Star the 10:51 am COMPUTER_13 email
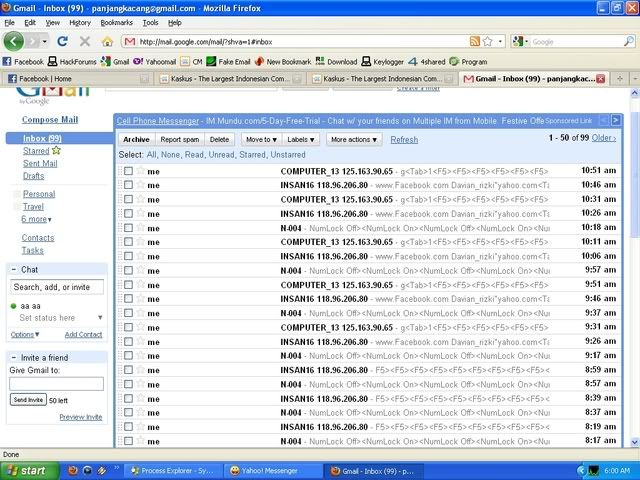Viewport: 640px width, 480px height. coord(141,171)
